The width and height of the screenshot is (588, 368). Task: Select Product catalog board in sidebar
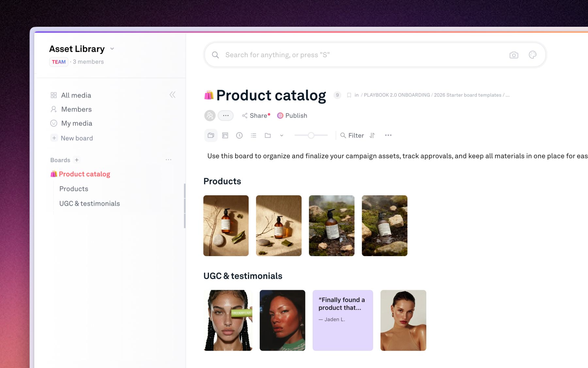(x=80, y=174)
